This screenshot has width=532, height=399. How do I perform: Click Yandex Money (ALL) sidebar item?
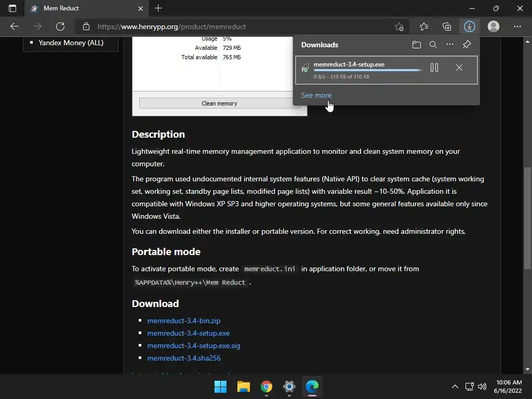coord(71,43)
